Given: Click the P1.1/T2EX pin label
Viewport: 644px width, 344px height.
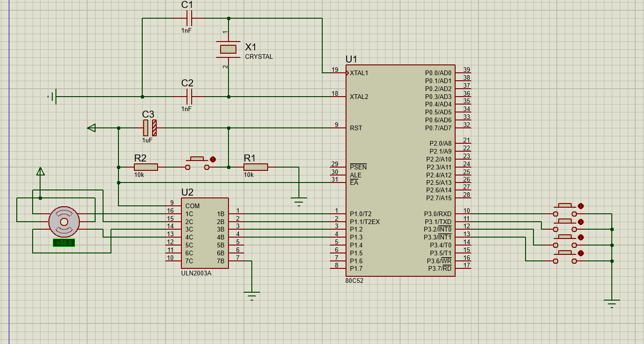Looking at the screenshot, I should (365, 222).
